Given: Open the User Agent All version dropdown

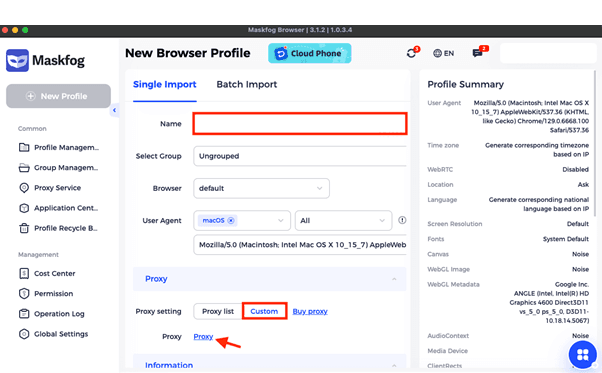Looking at the screenshot, I should point(343,221).
